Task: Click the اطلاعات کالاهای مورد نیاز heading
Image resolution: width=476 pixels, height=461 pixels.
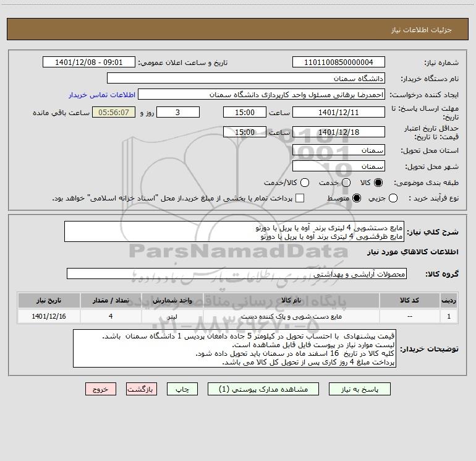Action: (x=413, y=252)
